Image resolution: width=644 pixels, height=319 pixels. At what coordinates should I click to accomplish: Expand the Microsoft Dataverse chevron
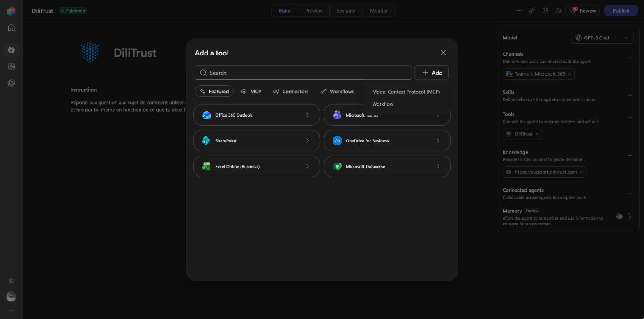click(438, 167)
